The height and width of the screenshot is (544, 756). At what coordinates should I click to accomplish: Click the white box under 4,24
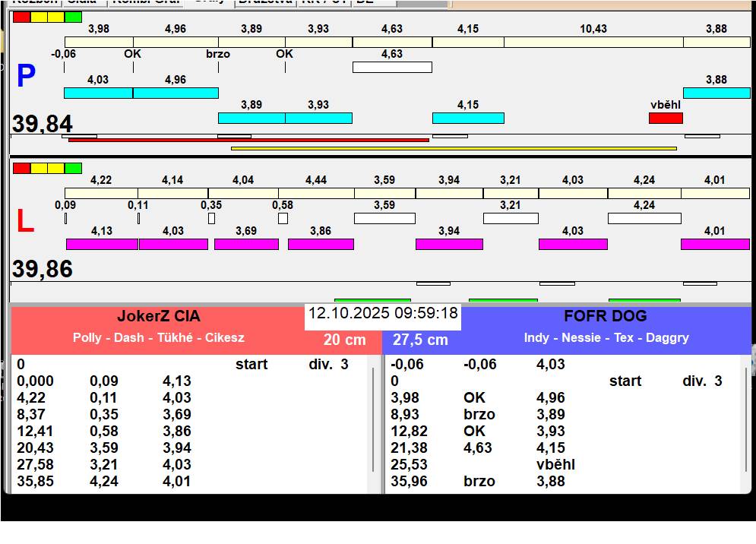(644, 219)
